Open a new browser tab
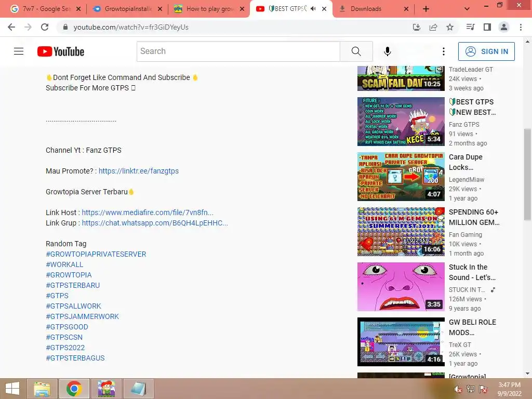532x399 pixels. [x=426, y=9]
